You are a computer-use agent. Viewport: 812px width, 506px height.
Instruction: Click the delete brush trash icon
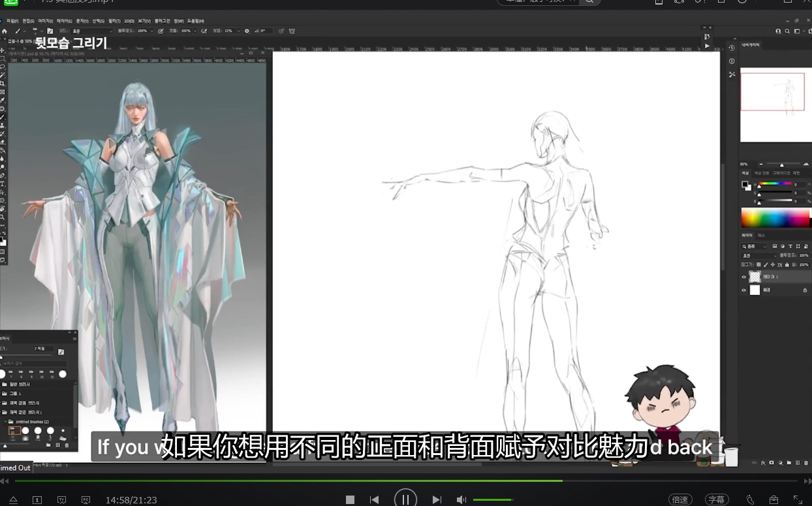click(x=67, y=445)
